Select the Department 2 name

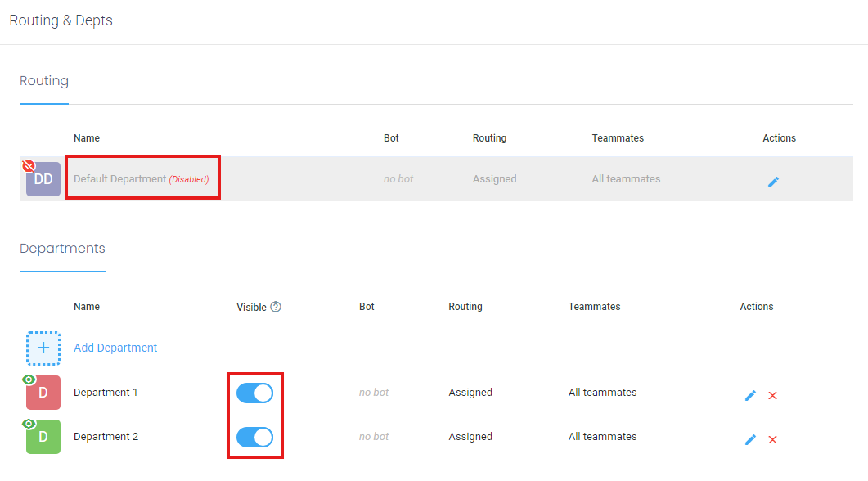pos(106,437)
